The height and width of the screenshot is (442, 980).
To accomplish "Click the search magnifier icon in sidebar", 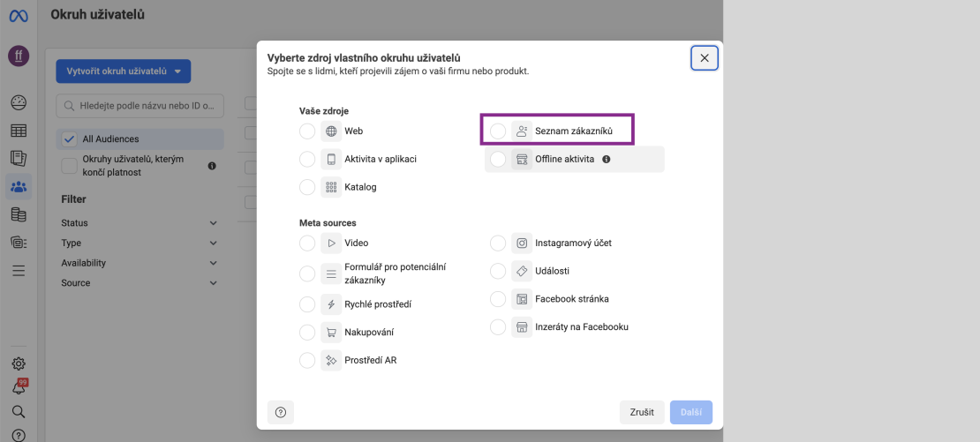I will [x=19, y=411].
